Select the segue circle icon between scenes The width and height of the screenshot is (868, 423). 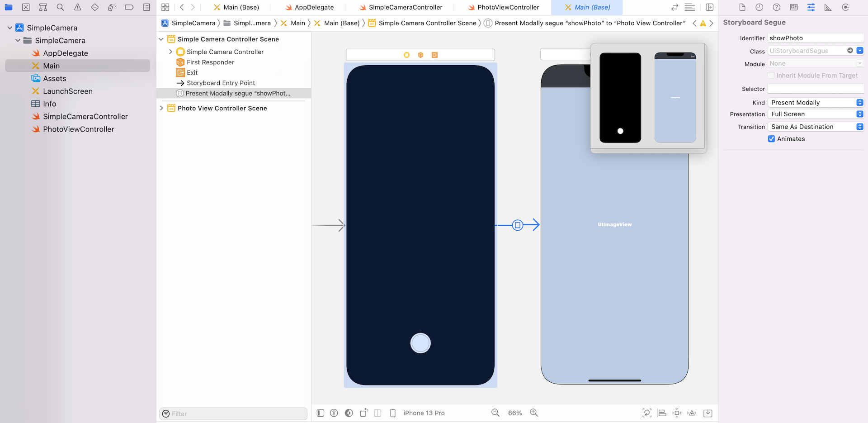click(517, 225)
